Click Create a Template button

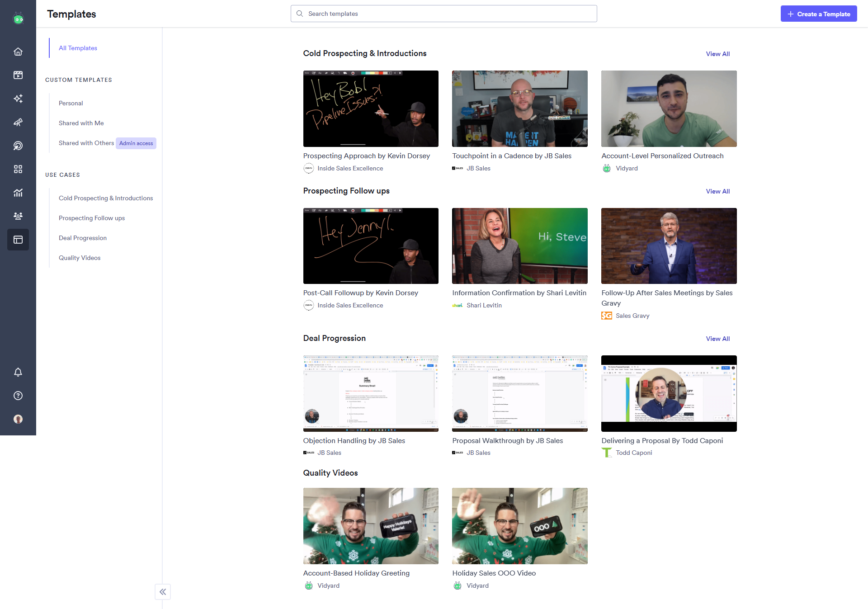(819, 14)
